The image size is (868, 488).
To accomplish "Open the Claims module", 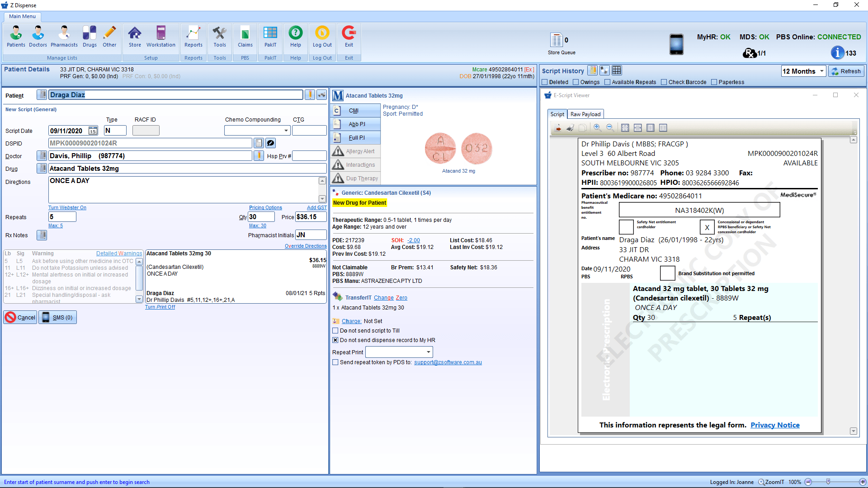I will click(245, 37).
